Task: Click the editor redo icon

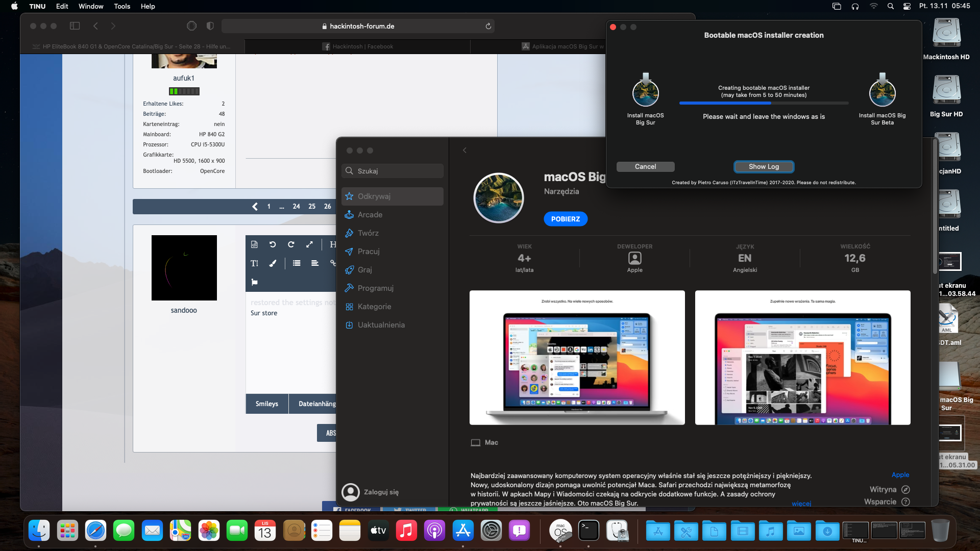Action: point(291,244)
